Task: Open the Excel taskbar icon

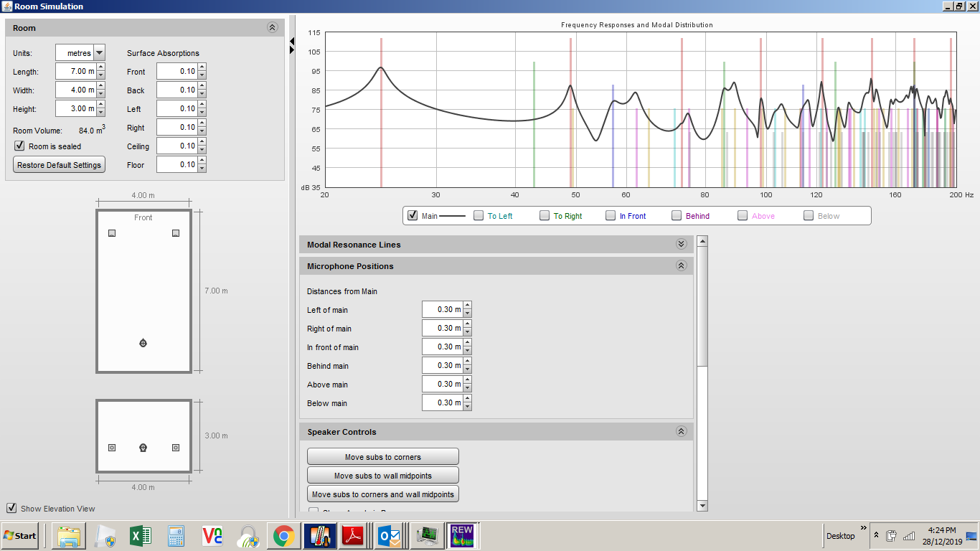Action: (141, 536)
